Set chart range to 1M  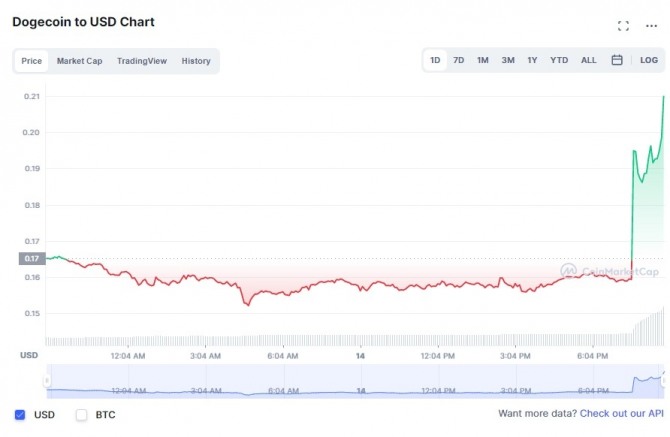click(483, 60)
